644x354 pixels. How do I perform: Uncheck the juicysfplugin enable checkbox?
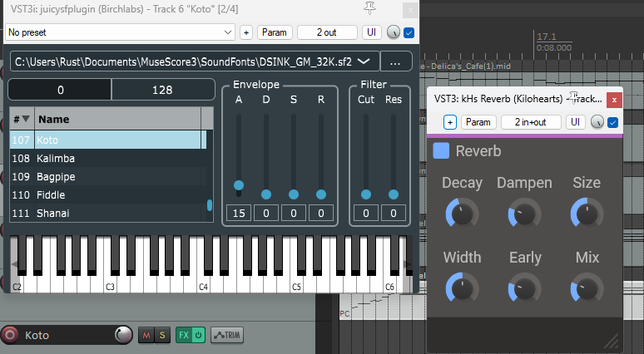[x=409, y=32]
